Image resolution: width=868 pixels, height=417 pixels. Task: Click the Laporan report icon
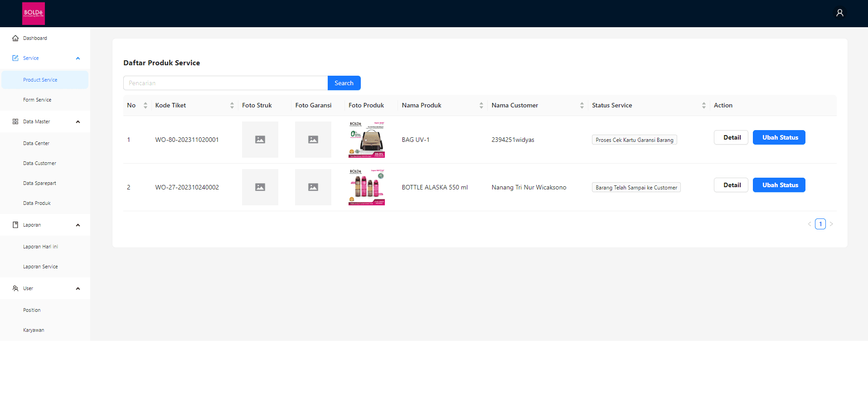(x=15, y=225)
